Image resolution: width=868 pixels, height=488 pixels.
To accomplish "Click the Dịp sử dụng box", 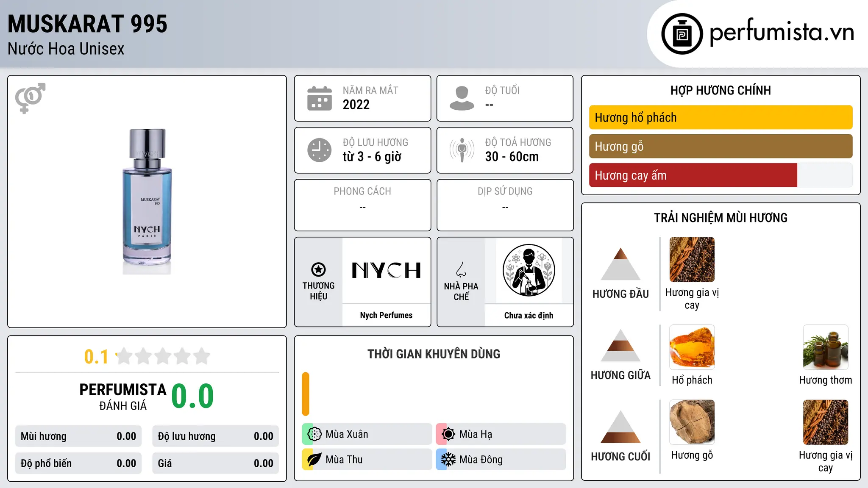I will point(505,205).
